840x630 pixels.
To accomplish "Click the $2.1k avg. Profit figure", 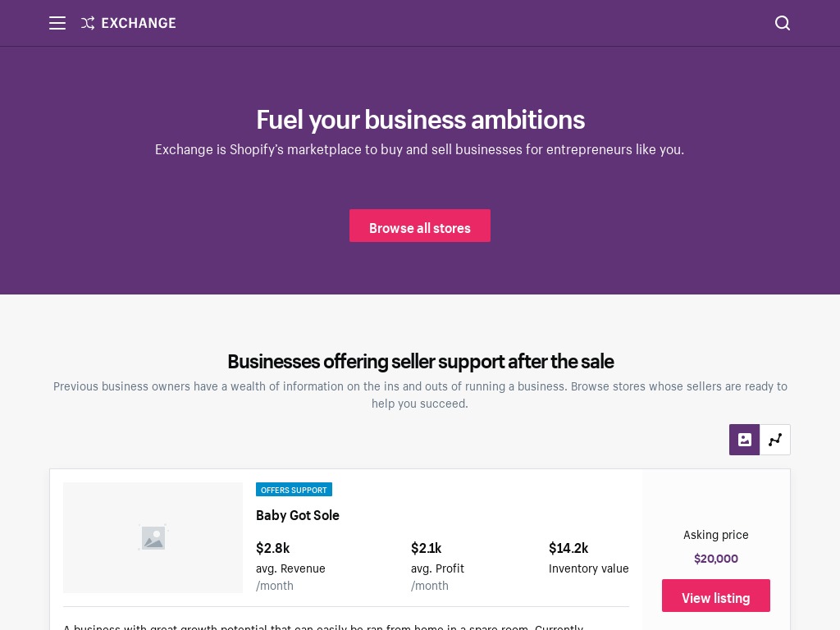I will [426, 548].
